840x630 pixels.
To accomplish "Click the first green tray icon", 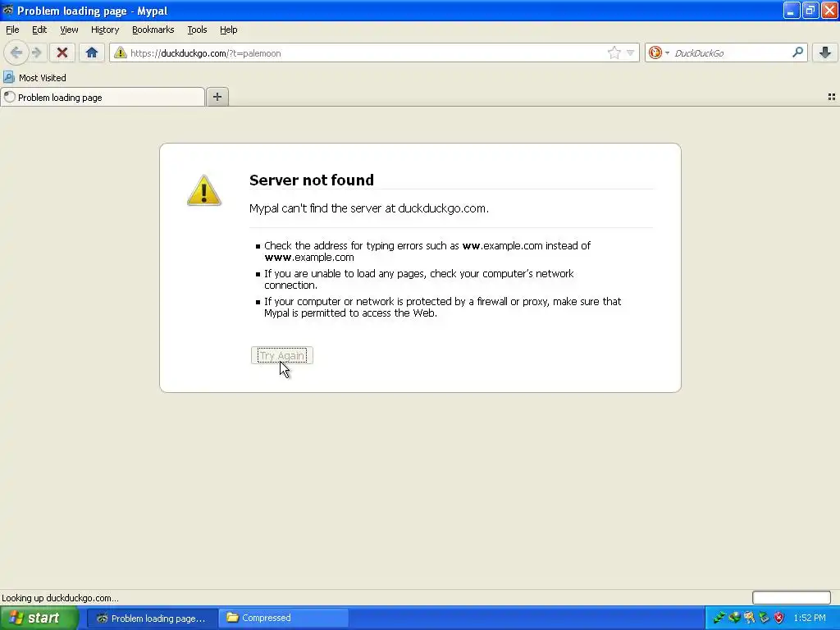I will [x=719, y=618].
